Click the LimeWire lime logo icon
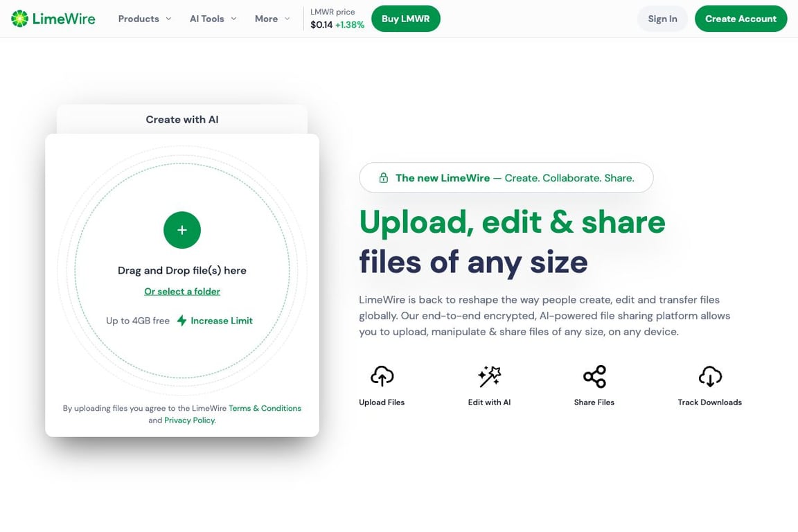Screen dimensions: 798x532 click(x=19, y=19)
